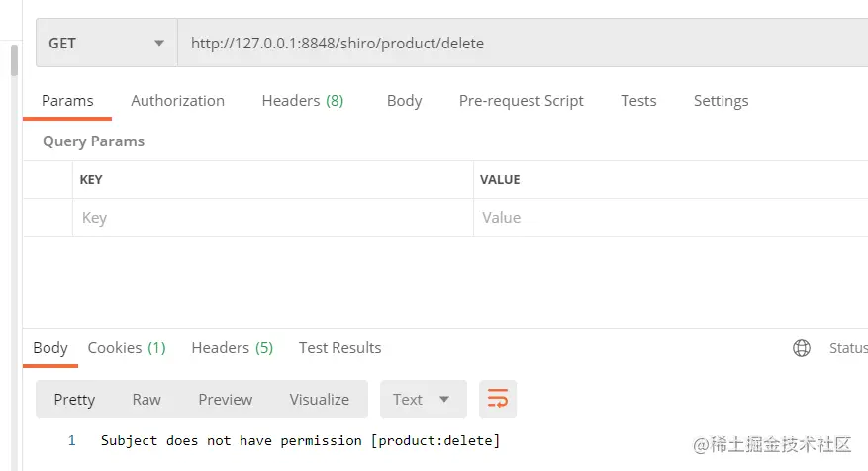Screen dimensions: 868x471
Task: Select the Params tab
Action: pos(67,101)
